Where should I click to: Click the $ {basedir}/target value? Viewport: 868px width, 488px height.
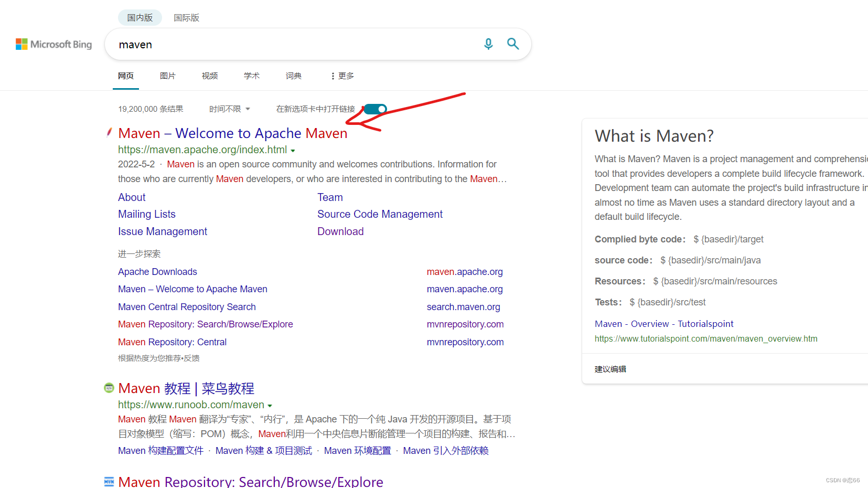(x=728, y=239)
